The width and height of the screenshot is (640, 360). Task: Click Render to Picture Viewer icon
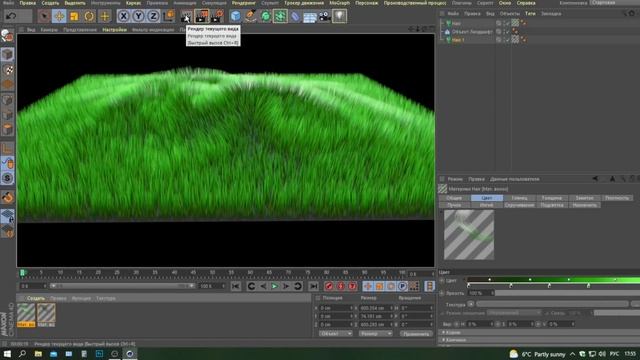tap(202, 16)
